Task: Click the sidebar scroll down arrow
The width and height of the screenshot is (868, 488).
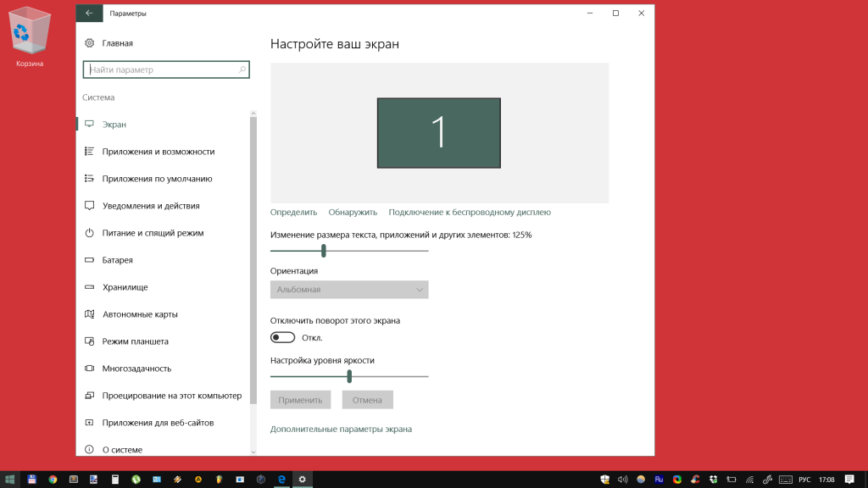Action: pyautogui.click(x=253, y=452)
